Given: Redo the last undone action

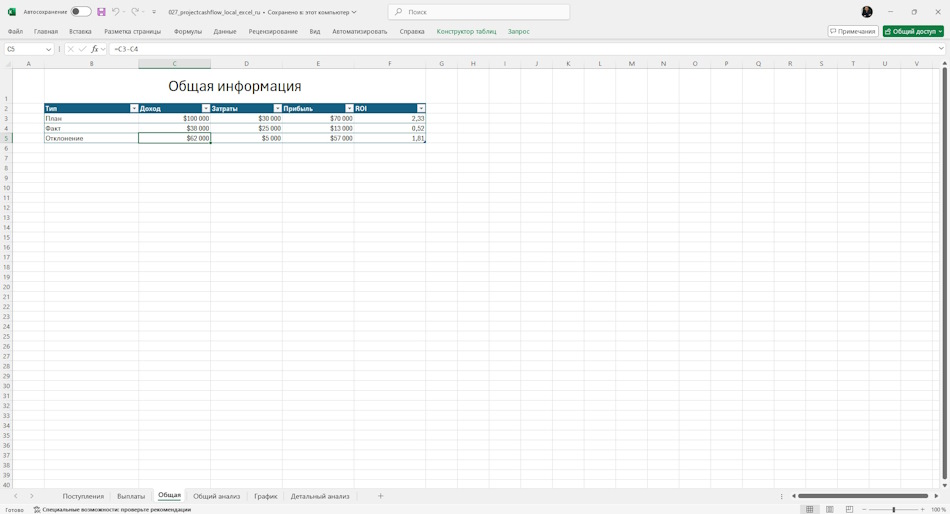Looking at the screenshot, I should [x=135, y=12].
